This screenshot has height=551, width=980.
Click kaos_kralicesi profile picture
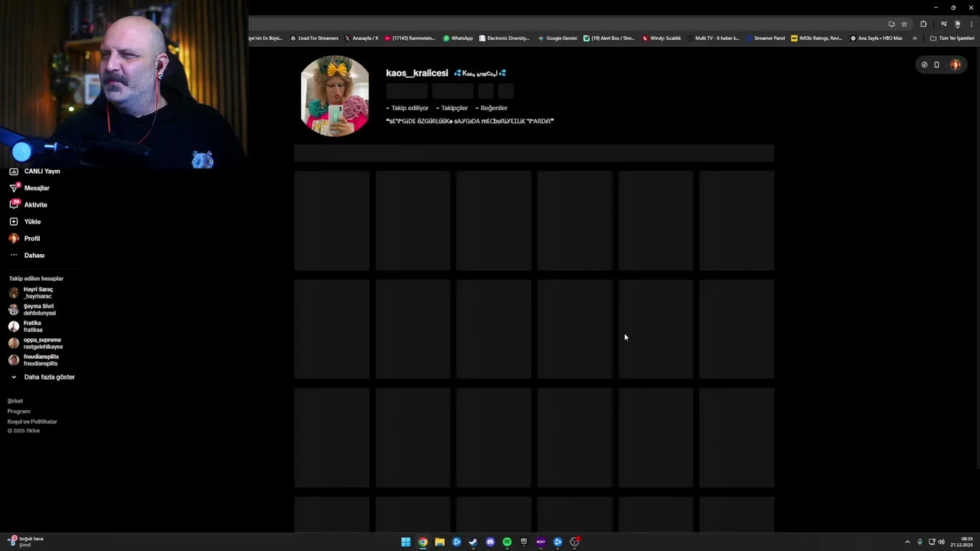click(335, 96)
